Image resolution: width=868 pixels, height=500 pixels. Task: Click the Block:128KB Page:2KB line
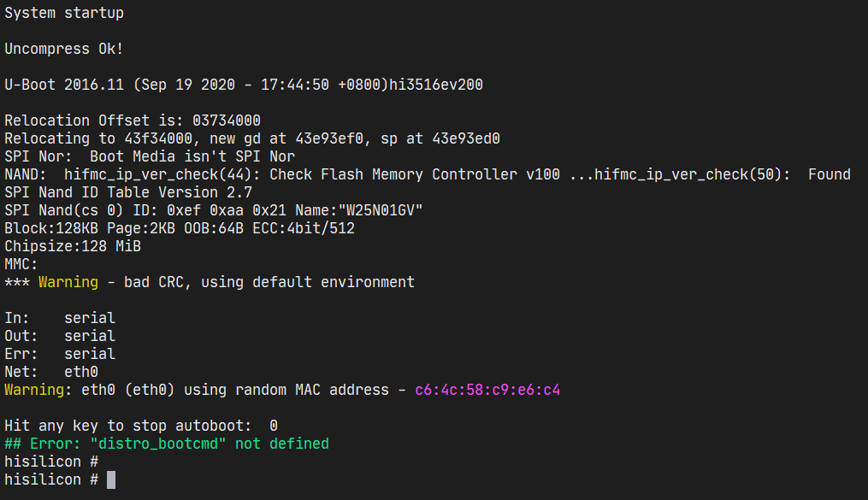click(x=180, y=228)
